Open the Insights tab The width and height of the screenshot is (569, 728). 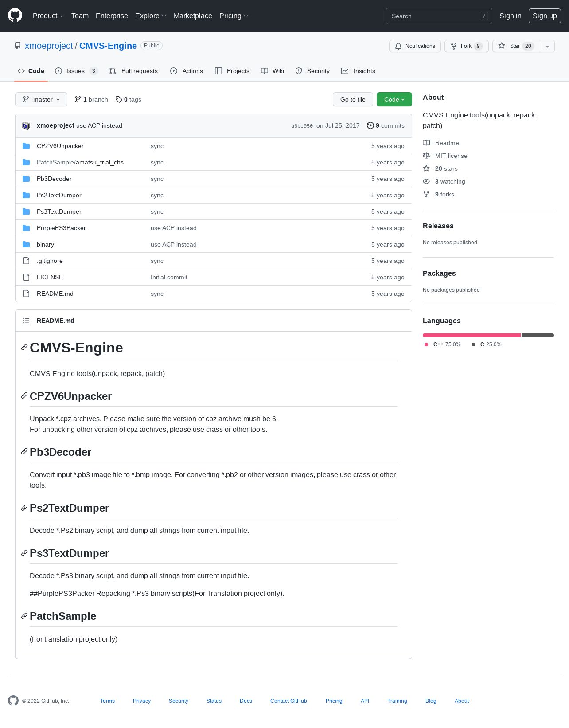click(358, 71)
